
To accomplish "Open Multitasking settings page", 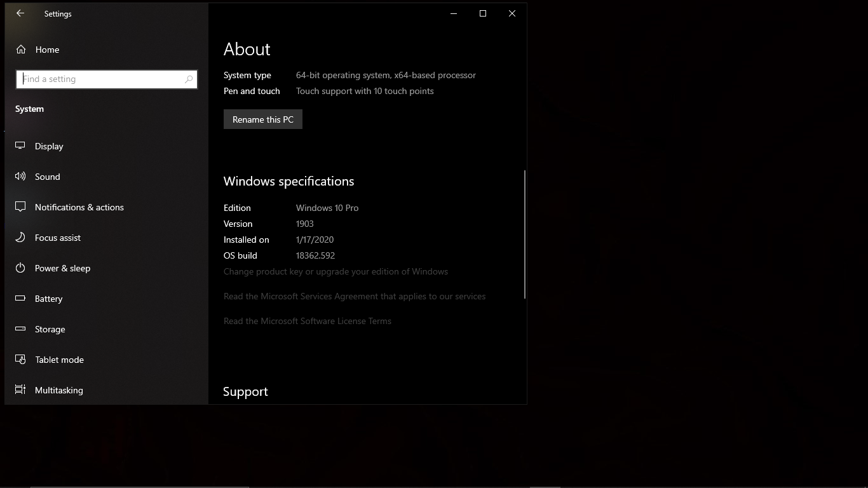I will coord(106,390).
